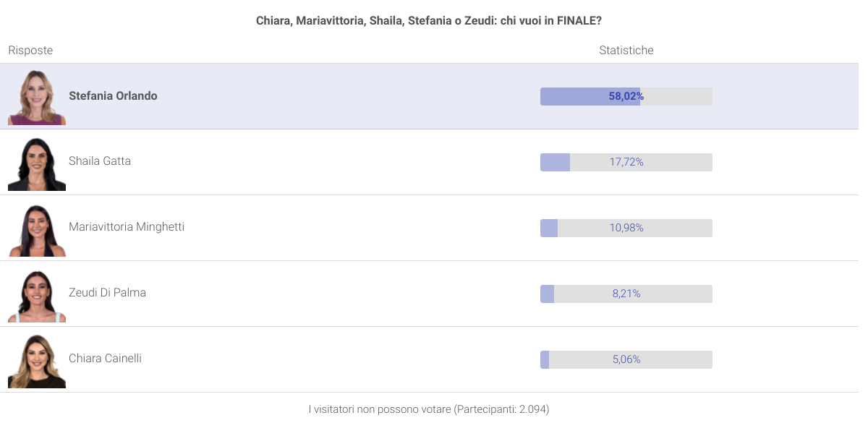
Task: Click the highlighted Stefania Orlando result row
Action: coord(429,97)
